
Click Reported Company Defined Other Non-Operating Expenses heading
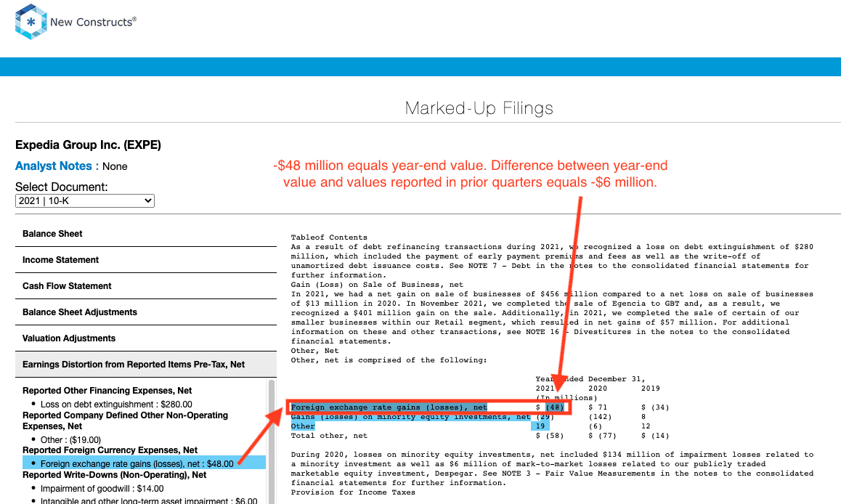(x=125, y=421)
